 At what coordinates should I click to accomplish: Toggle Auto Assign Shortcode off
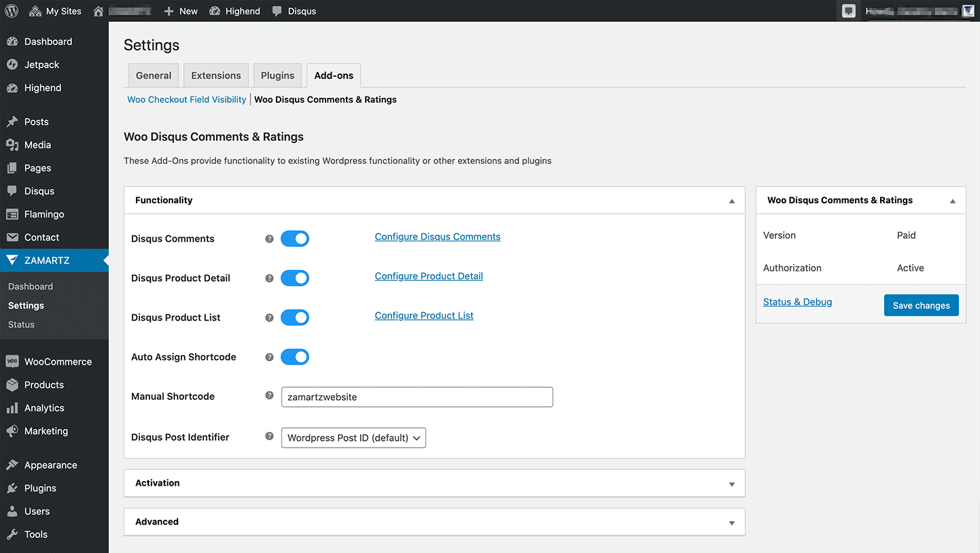(x=295, y=356)
